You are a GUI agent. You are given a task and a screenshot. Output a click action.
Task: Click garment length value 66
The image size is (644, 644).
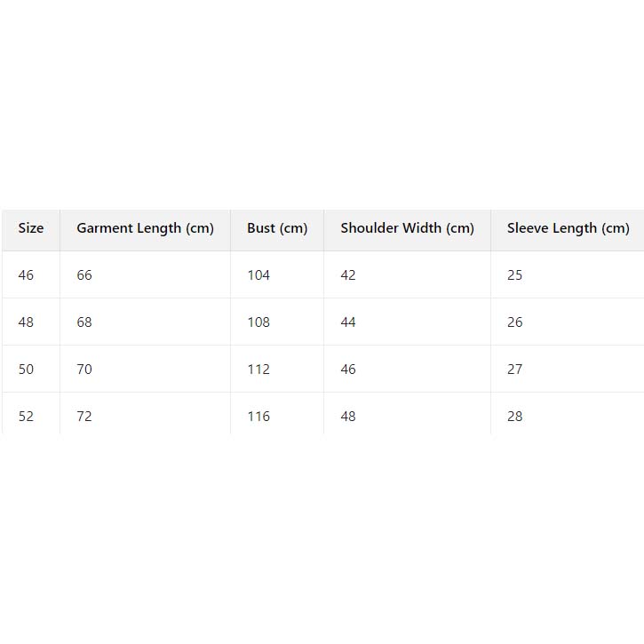[x=84, y=275]
